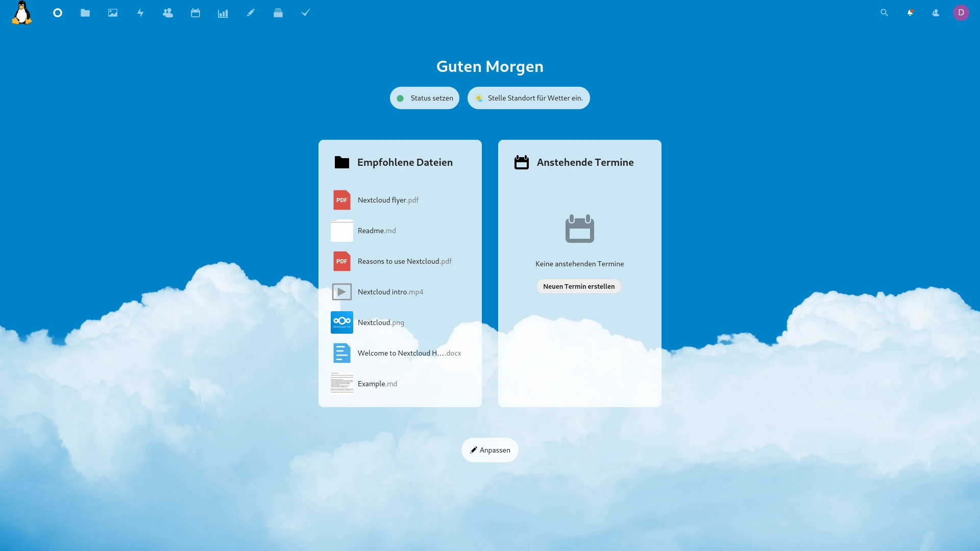Click Example.md preview thumbnail

point(342,384)
